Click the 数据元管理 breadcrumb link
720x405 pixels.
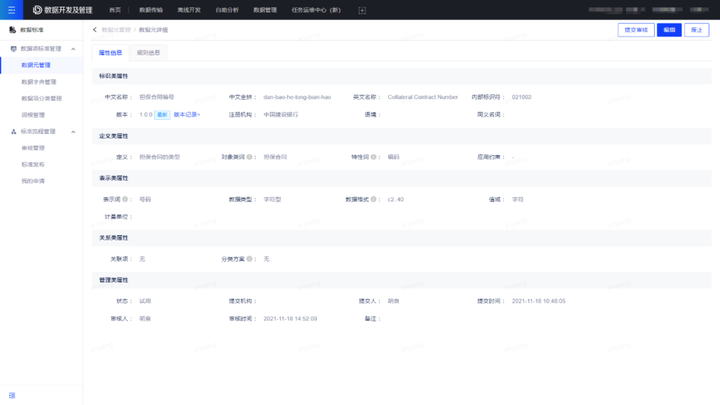coord(116,30)
